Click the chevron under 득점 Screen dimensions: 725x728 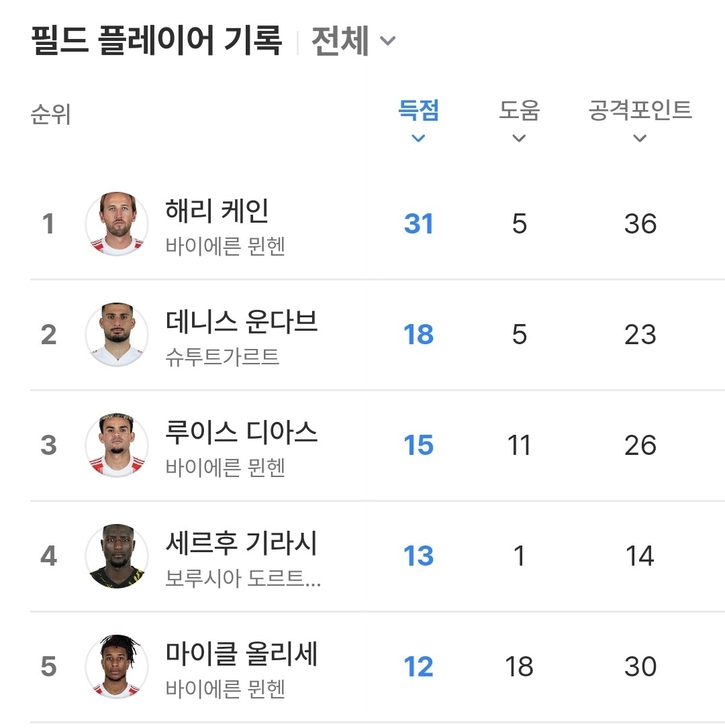418,138
